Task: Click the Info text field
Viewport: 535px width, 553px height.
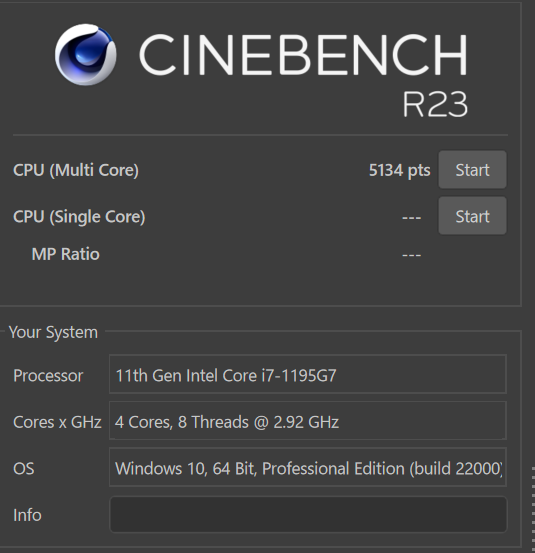Action: pyautogui.click(x=308, y=515)
